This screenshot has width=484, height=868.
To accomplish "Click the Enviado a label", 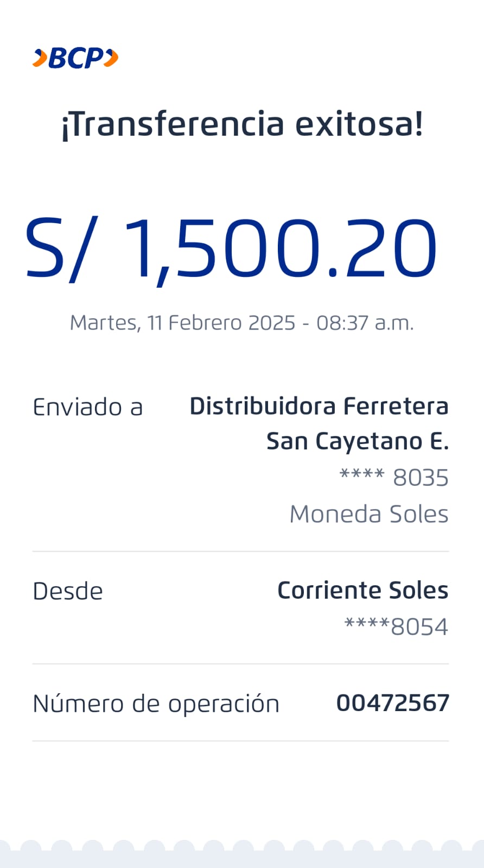I will pos(88,407).
